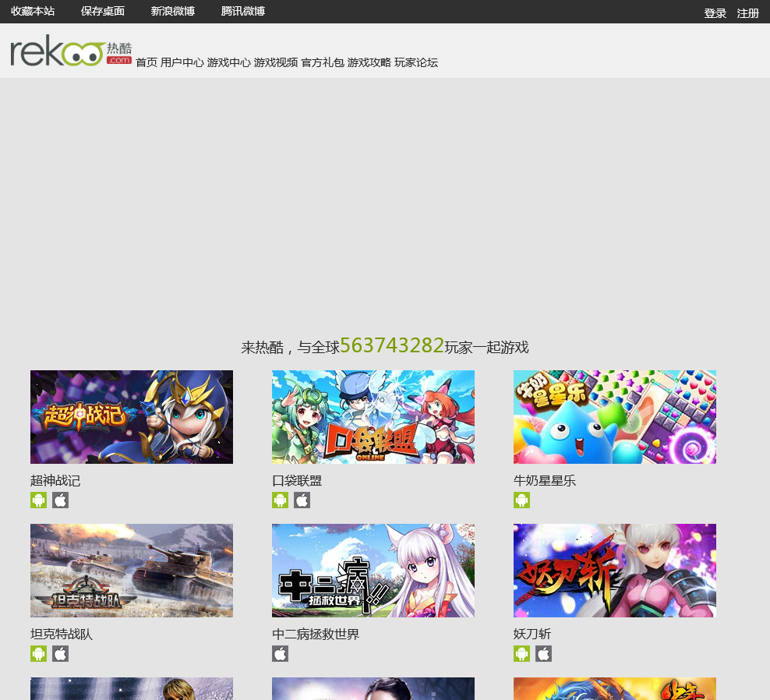Screen dimensions: 770x700
Task: Open 坦克特战队 game banner image
Action: coord(132,571)
